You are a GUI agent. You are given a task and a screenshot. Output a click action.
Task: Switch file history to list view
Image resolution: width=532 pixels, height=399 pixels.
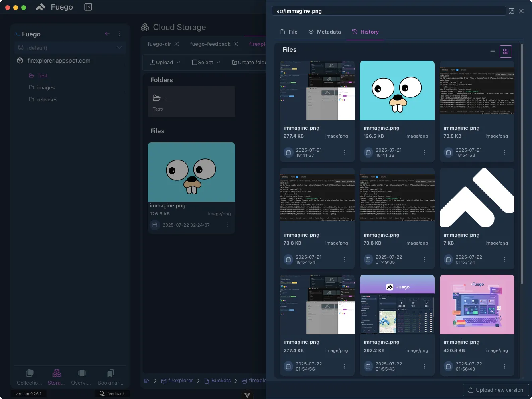[492, 51]
